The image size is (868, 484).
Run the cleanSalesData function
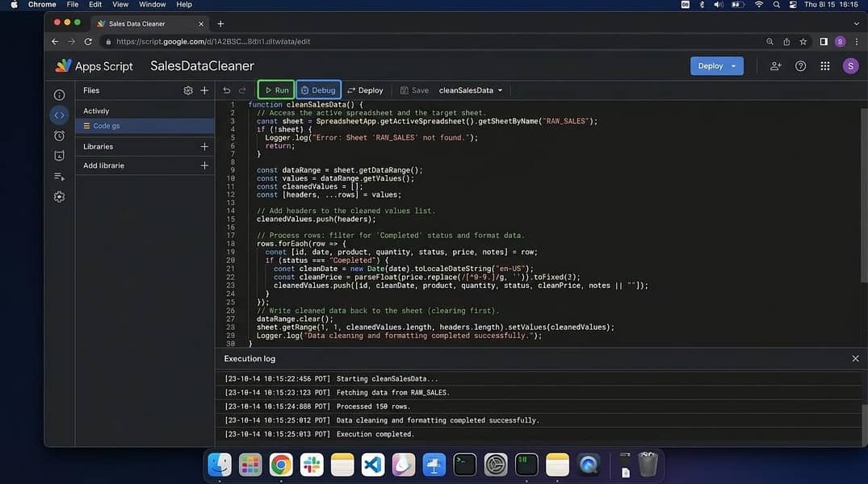[x=275, y=90]
